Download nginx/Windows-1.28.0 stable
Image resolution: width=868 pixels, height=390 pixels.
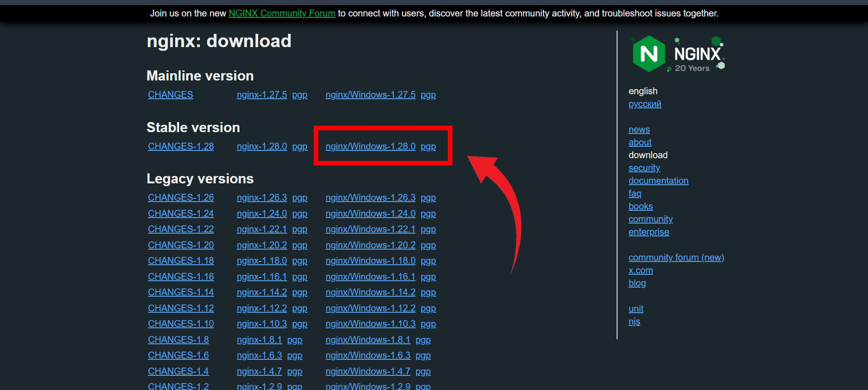371,146
